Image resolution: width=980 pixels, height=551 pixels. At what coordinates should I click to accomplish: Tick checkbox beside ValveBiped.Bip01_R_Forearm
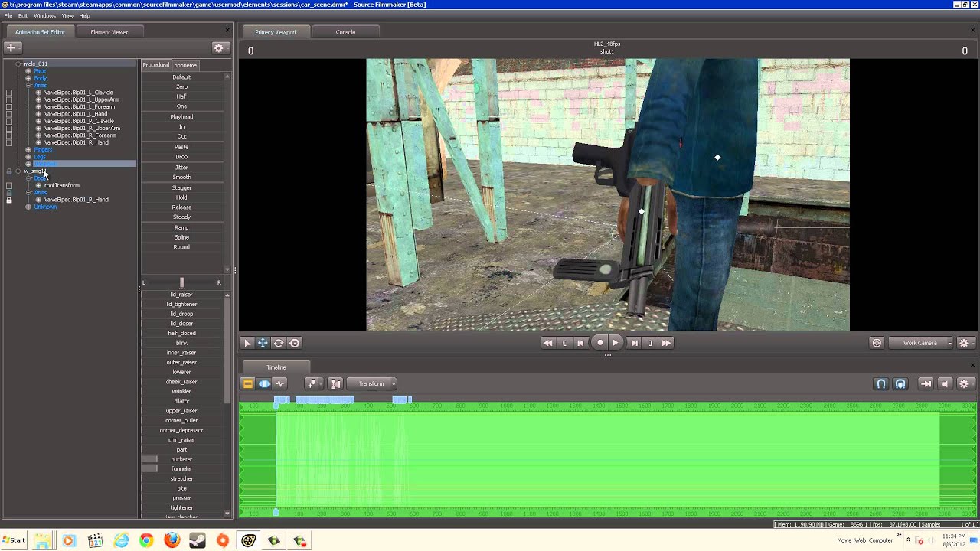[x=9, y=135]
